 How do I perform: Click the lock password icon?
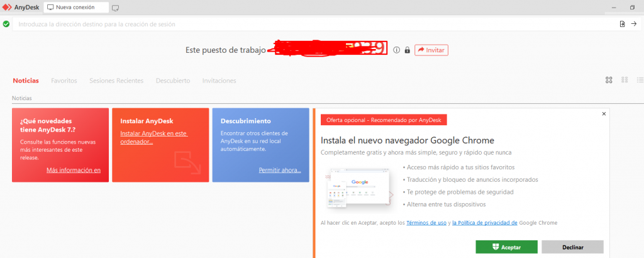pos(407,50)
